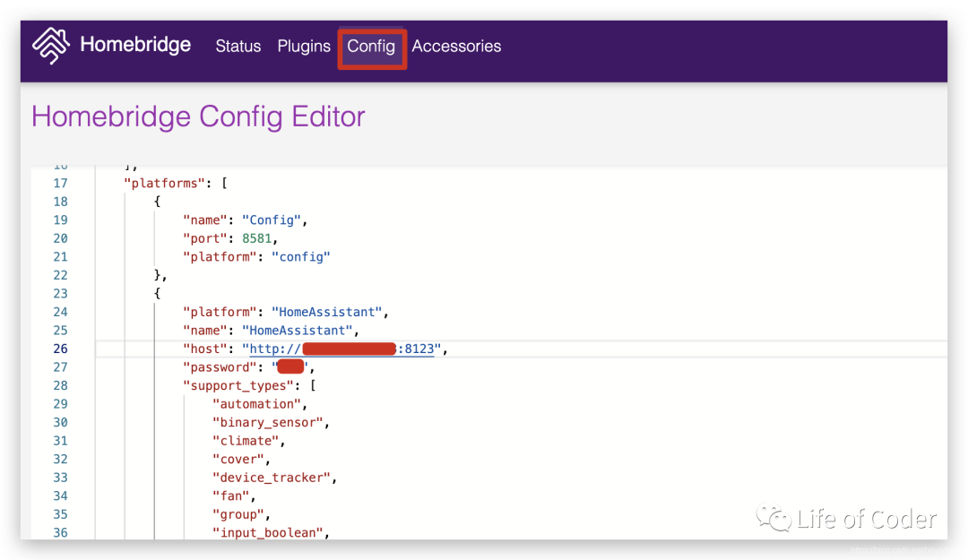
Task: Click the "automation" entry
Action: [257, 404]
